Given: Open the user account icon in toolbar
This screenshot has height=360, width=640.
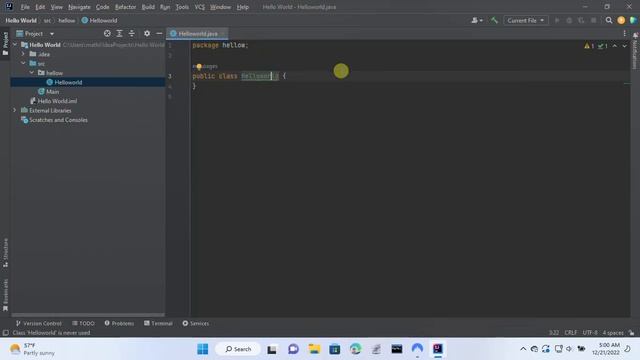Looking at the screenshot, I should (x=476, y=20).
